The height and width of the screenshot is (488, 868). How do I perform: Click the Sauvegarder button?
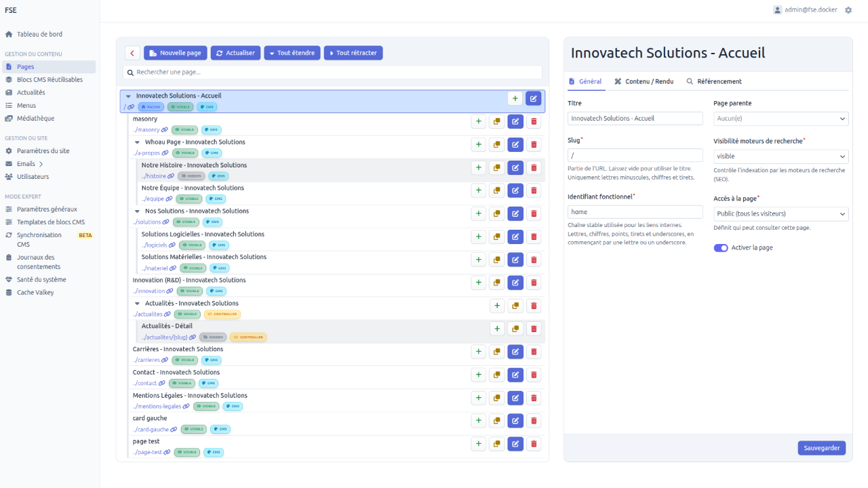coord(822,448)
